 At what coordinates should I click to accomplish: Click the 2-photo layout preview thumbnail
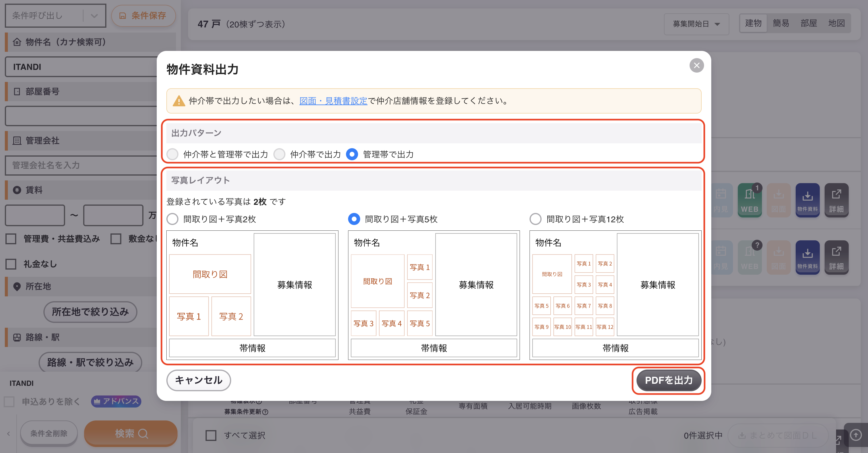[252, 295]
